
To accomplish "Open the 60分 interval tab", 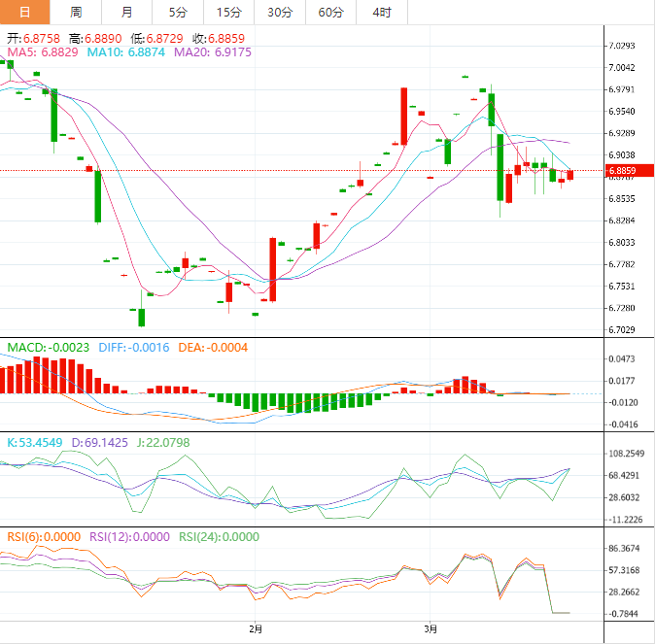I will (330, 12).
